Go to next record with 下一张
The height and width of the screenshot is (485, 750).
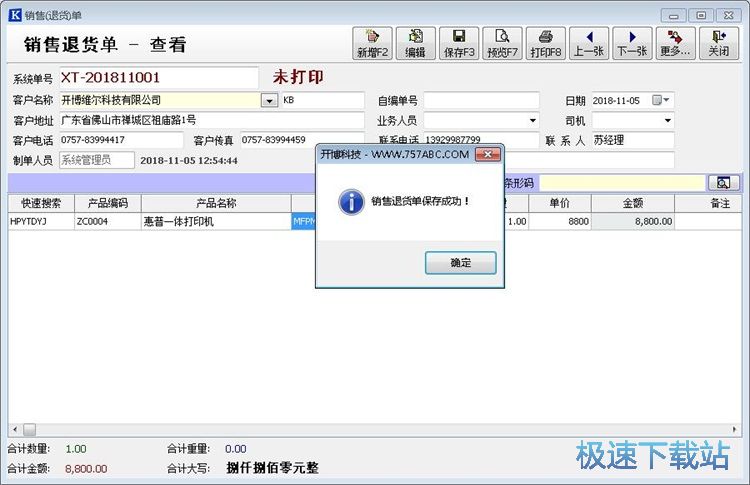point(632,44)
